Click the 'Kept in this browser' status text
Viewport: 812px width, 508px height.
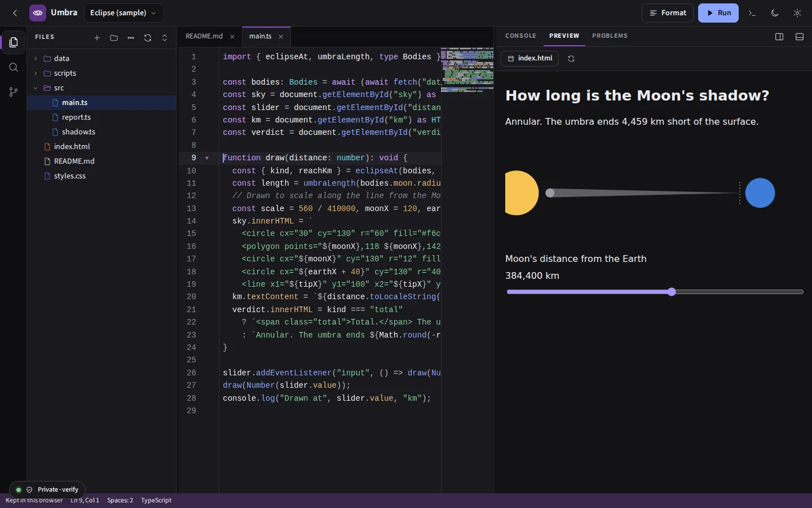click(34, 500)
